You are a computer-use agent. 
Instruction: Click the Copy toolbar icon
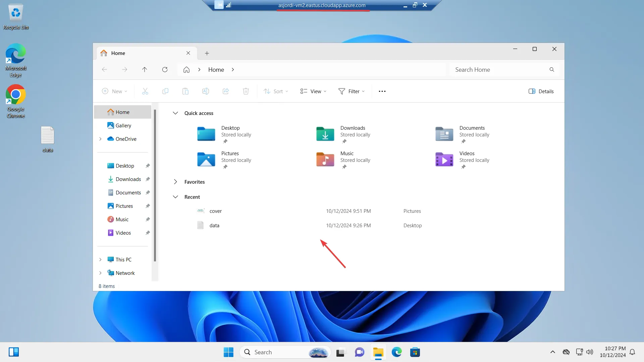165,91
